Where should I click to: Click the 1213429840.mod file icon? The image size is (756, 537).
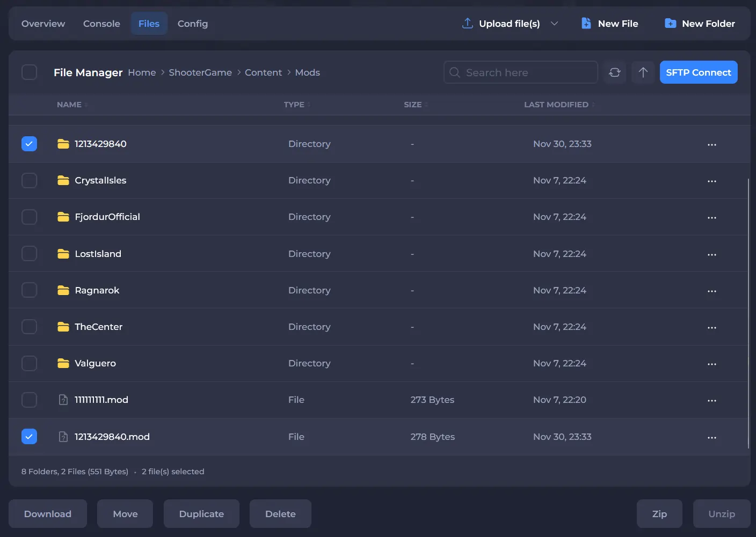(63, 437)
